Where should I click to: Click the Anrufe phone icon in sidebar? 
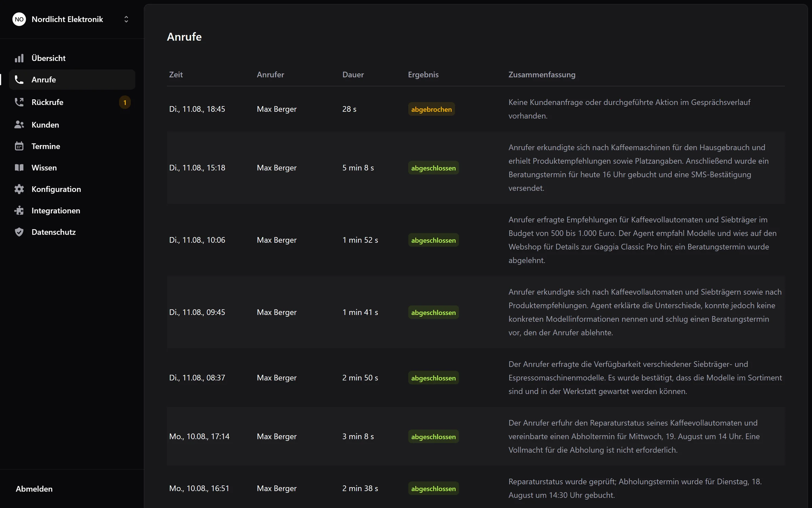click(19, 80)
